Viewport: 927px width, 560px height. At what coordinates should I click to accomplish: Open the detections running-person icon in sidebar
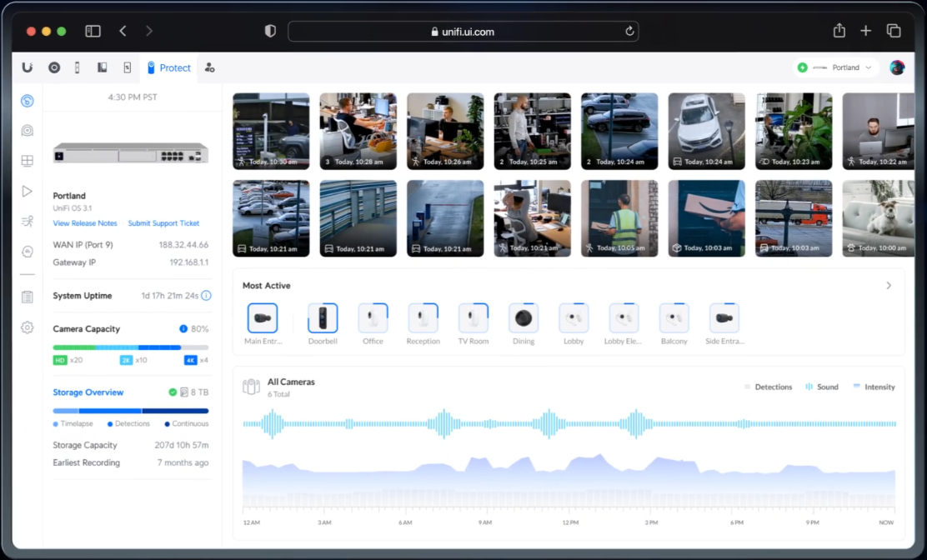(x=28, y=222)
